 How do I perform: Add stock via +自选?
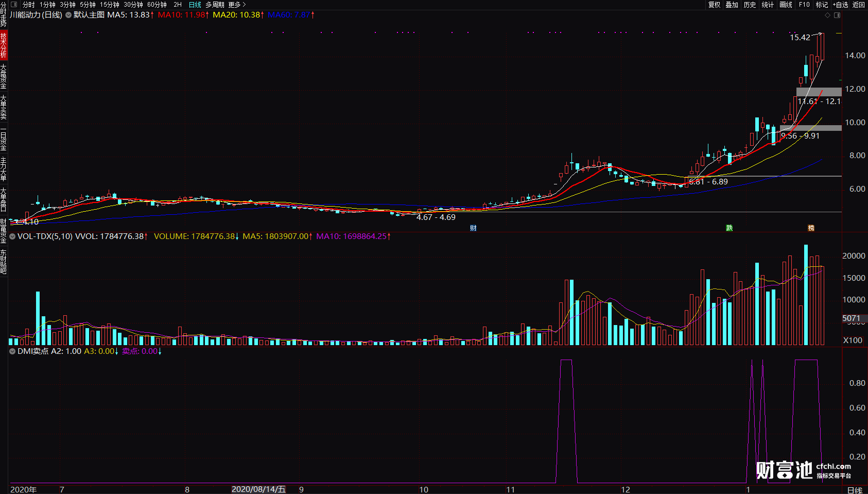(840, 5)
